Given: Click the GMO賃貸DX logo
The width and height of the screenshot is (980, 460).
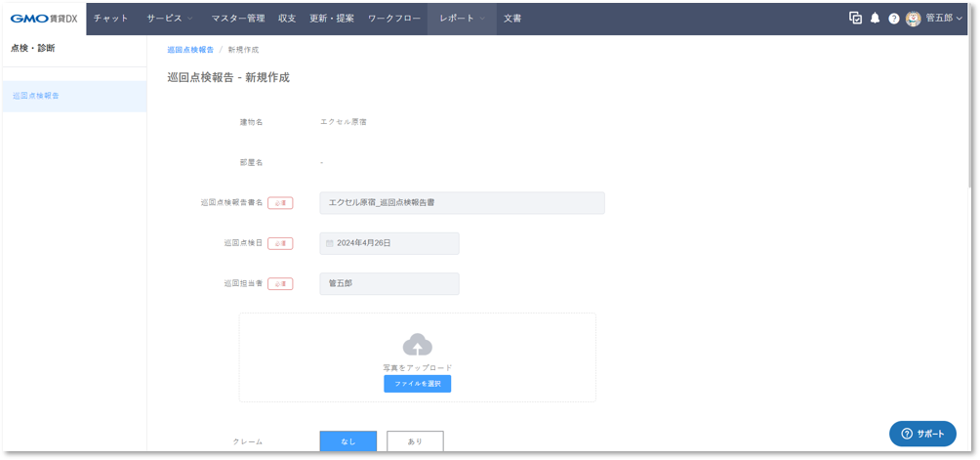Looking at the screenshot, I should [x=44, y=19].
